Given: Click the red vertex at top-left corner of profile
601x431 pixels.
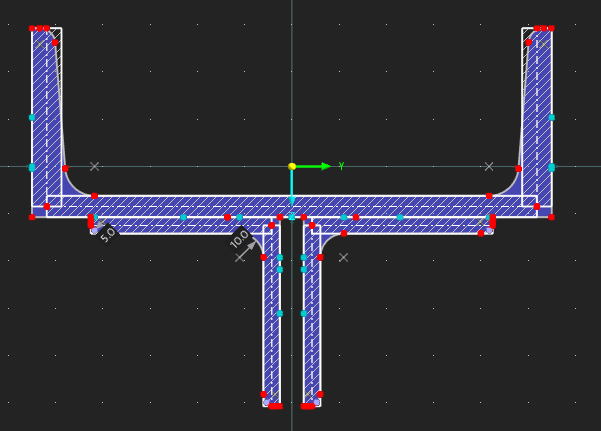Looking at the screenshot, I should click(32, 28).
